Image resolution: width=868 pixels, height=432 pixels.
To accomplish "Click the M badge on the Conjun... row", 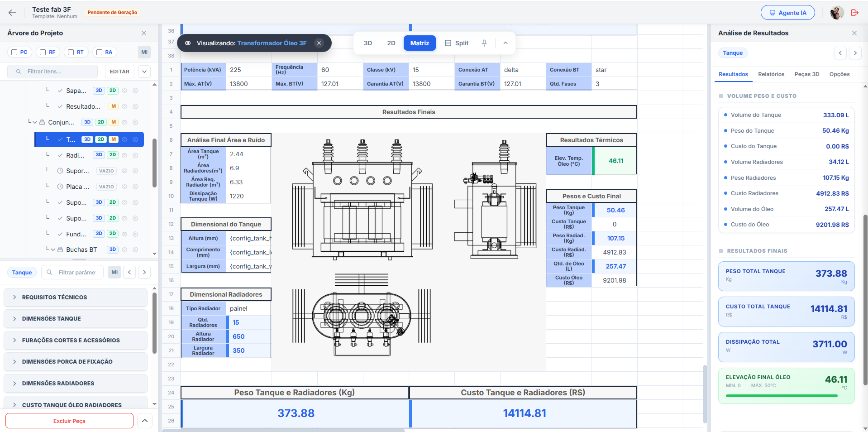I will point(114,122).
